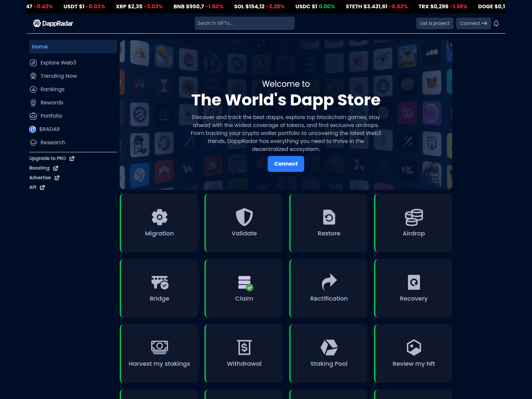Click the Rewards medal icon
This screenshot has width=532, height=399.
33,103
